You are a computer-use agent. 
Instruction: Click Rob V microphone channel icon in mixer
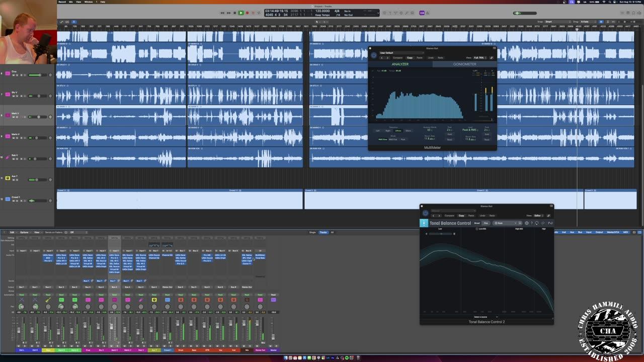point(141,300)
